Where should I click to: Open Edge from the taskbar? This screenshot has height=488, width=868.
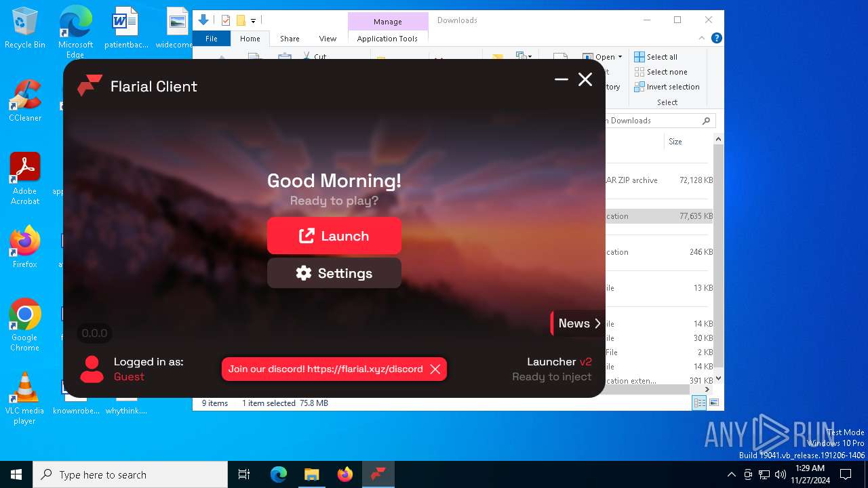click(279, 474)
